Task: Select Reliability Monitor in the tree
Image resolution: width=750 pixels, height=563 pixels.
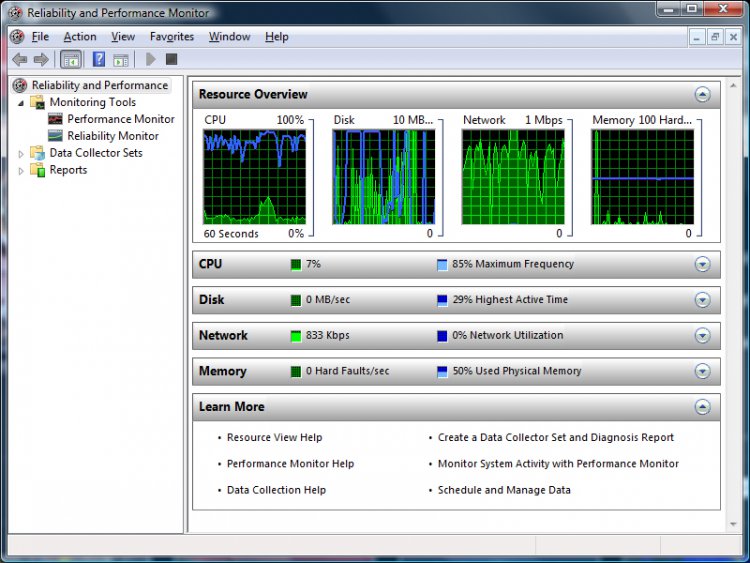Action: click(113, 136)
